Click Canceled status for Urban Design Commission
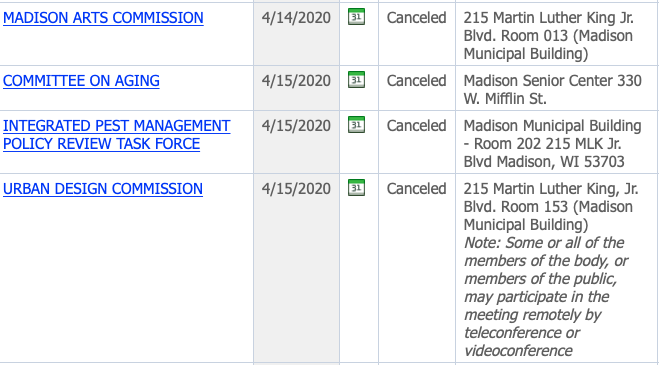Screen dimensions: 659x365 pyautogui.click(x=416, y=189)
